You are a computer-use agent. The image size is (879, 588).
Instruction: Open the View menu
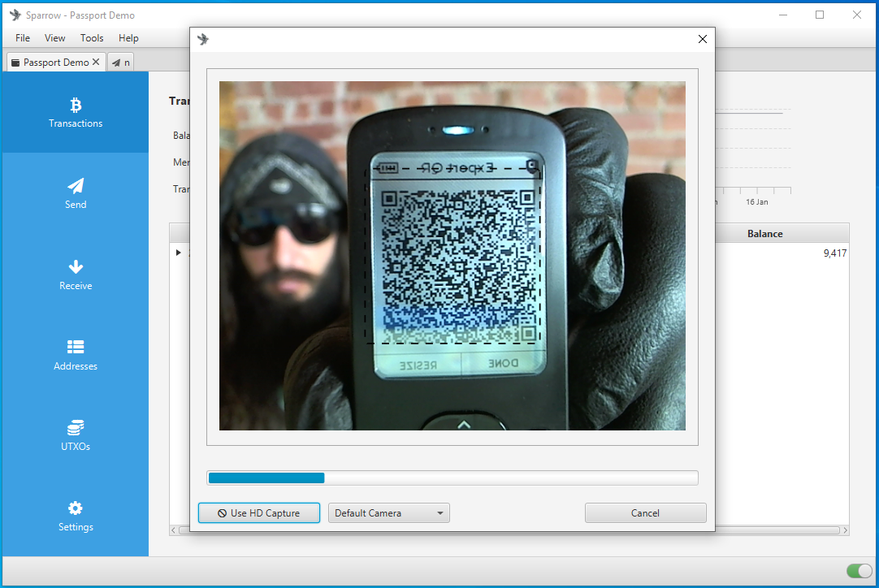pos(54,37)
